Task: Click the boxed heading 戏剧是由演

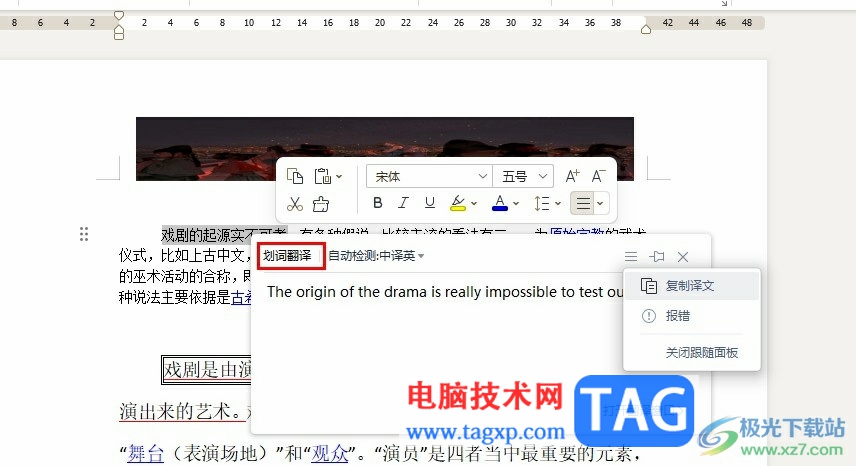Action: click(x=207, y=370)
